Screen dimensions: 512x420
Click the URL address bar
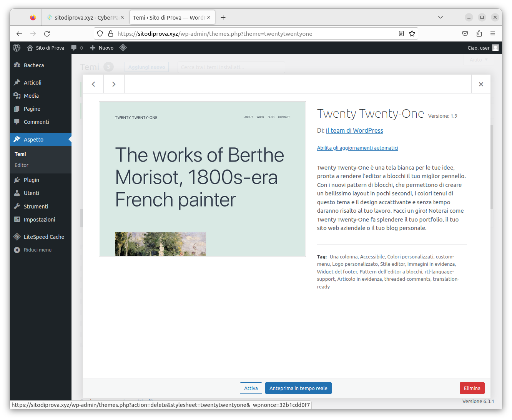[256, 34]
